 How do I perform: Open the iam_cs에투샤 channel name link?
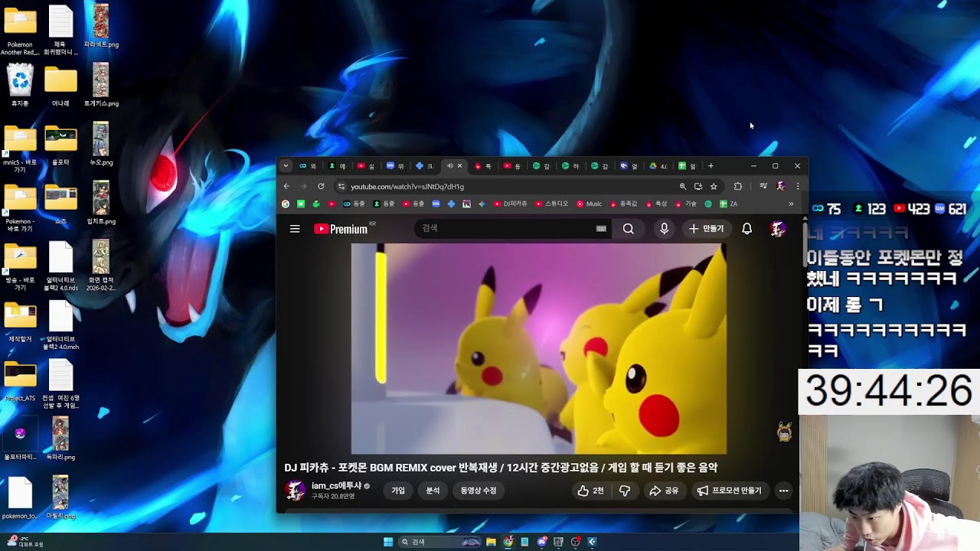pyautogui.click(x=336, y=486)
